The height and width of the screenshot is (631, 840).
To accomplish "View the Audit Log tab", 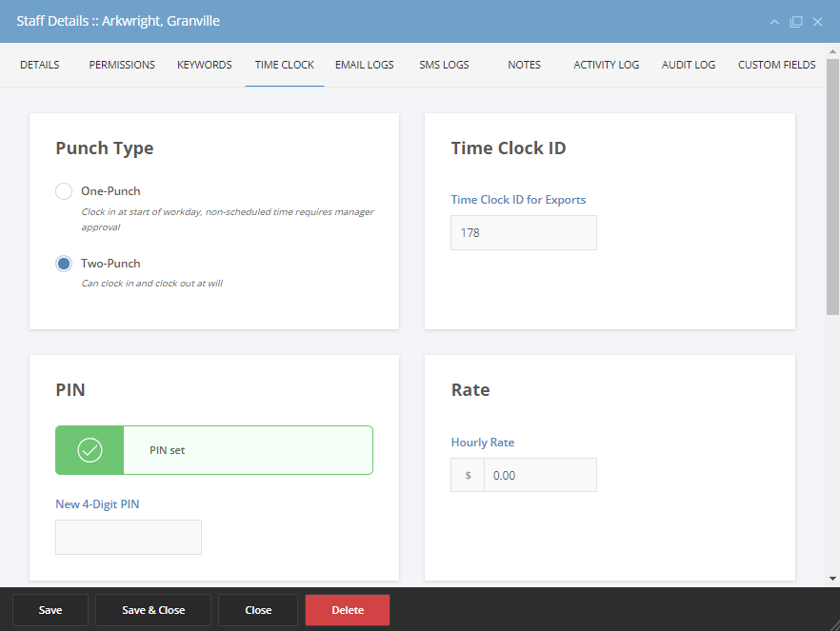I will [x=688, y=65].
